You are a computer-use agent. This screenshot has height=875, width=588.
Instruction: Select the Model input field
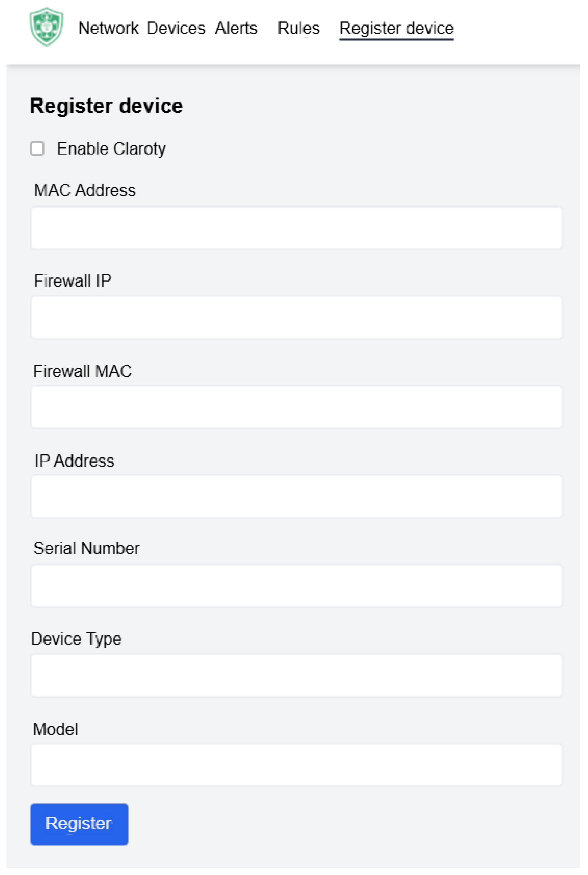pos(296,765)
